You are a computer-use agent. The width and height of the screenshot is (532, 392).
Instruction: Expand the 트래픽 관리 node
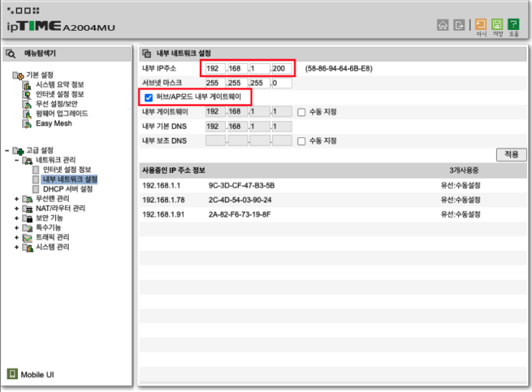pyautogui.click(x=16, y=237)
